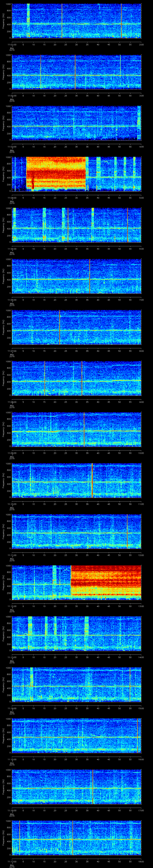Image resolution: width=153 pixels, height=868 pixels.
Task: Select the red vertical line in 11:16 spectrogram
Action: coord(93,786)
